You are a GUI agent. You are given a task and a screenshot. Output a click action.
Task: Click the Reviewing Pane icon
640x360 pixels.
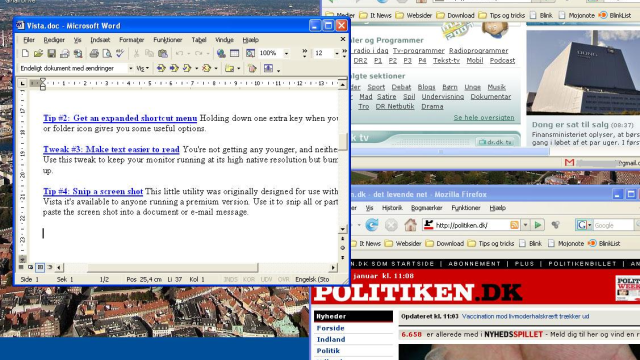[268, 68]
